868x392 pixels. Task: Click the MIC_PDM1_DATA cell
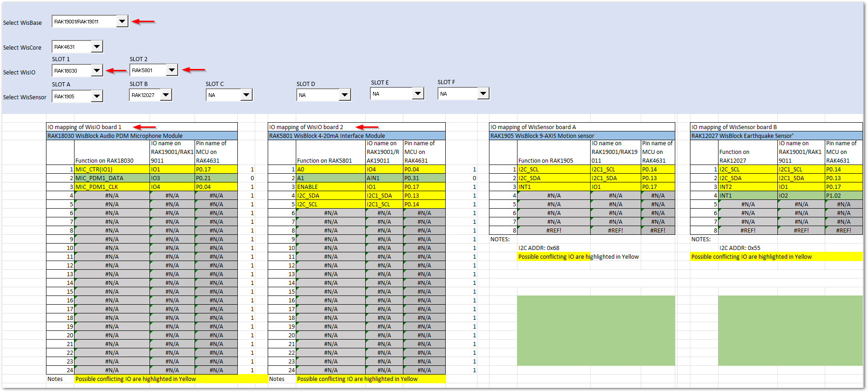click(112, 178)
